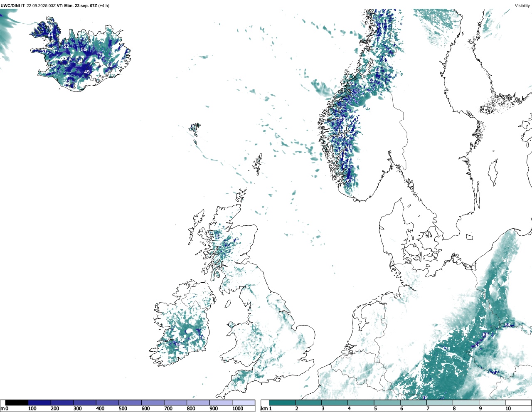
Task: Click the '50' value in northern Iceland
Action: (84, 49)
